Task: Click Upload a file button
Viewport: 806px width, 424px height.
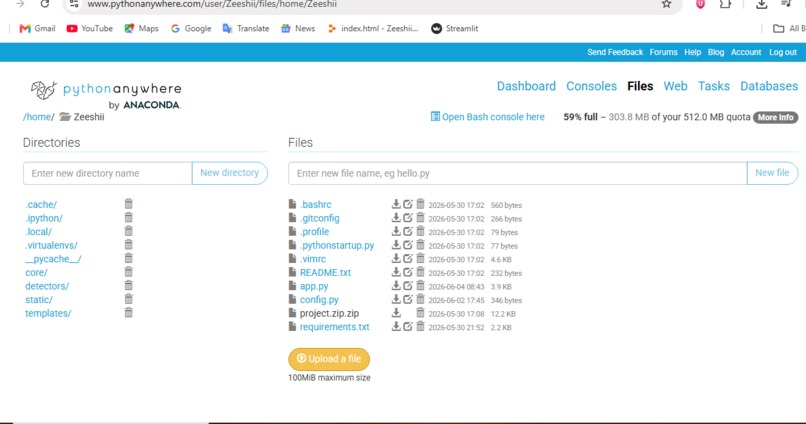Action: [329, 359]
